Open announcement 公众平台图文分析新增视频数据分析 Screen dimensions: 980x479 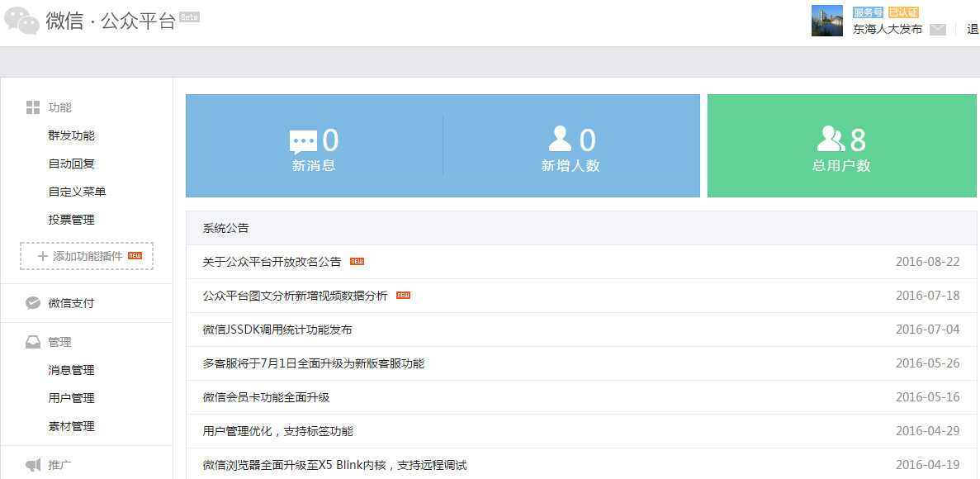(x=295, y=296)
